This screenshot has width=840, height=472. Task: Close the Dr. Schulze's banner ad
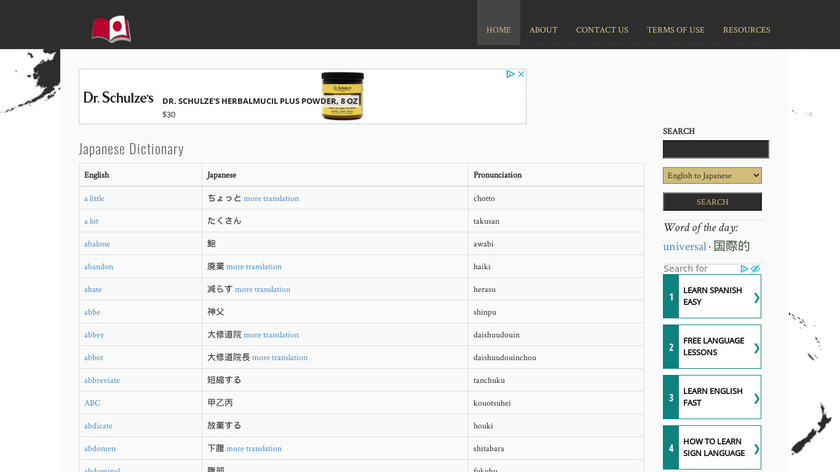point(521,74)
